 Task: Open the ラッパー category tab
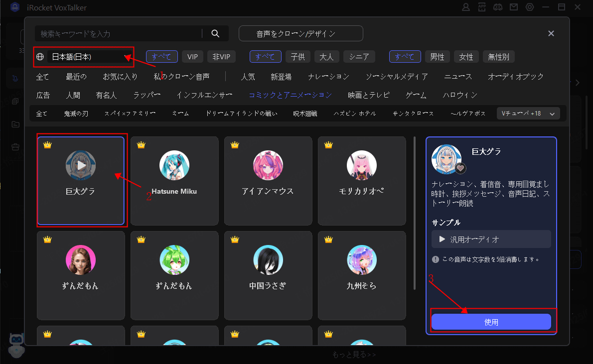click(147, 95)
